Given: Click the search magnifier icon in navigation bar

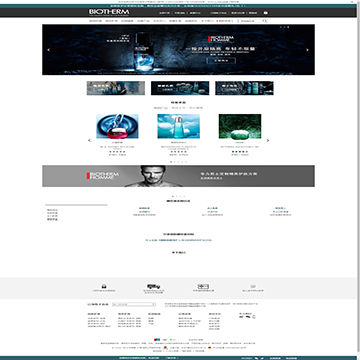Looking at the screenshot, I should [265, 21].
